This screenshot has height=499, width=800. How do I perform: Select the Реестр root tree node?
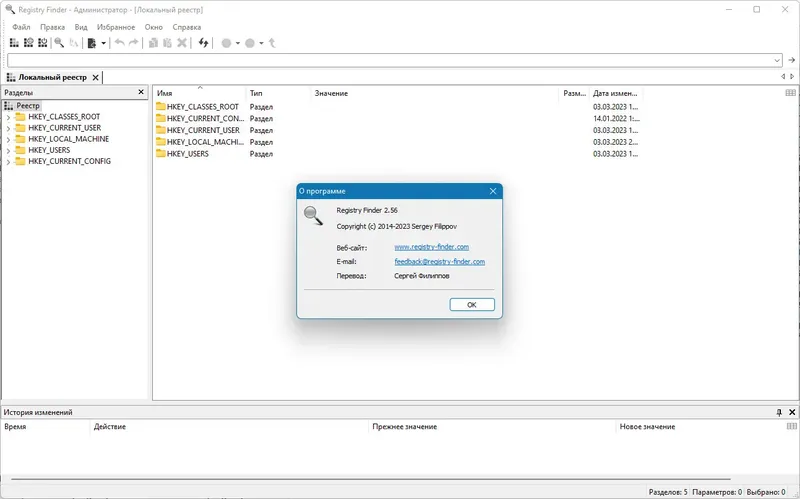(28, 106)
